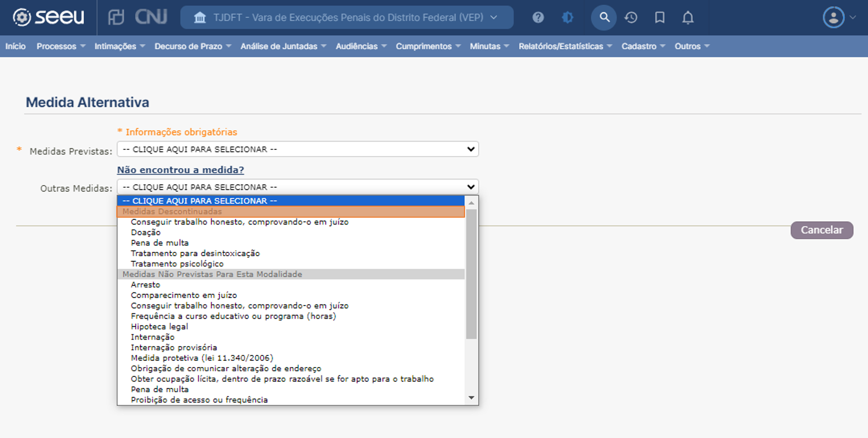Click the dropdown list scroll down arrow
Image resolution: width=868 pixels, height=438 pixels.
click(471, 398)
